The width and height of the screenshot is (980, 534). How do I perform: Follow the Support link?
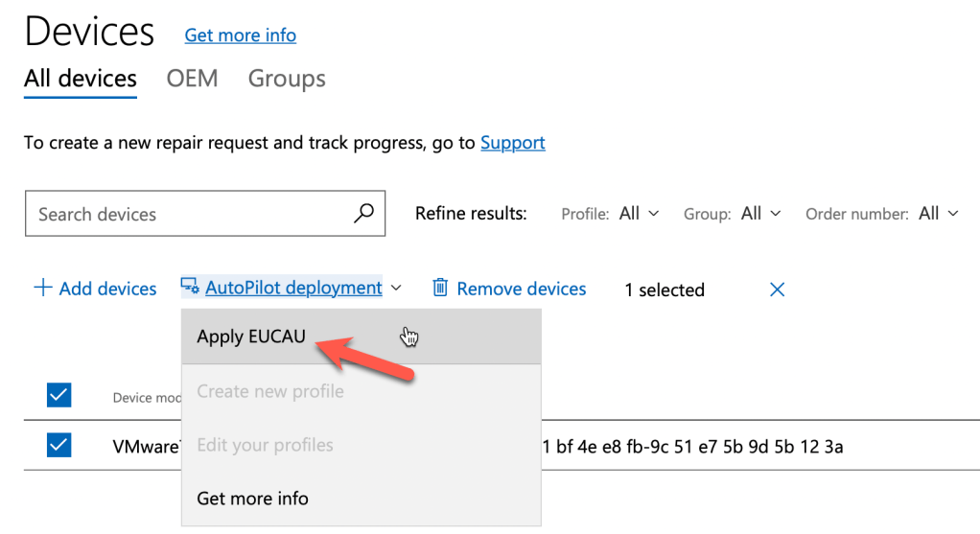[512, 143]
